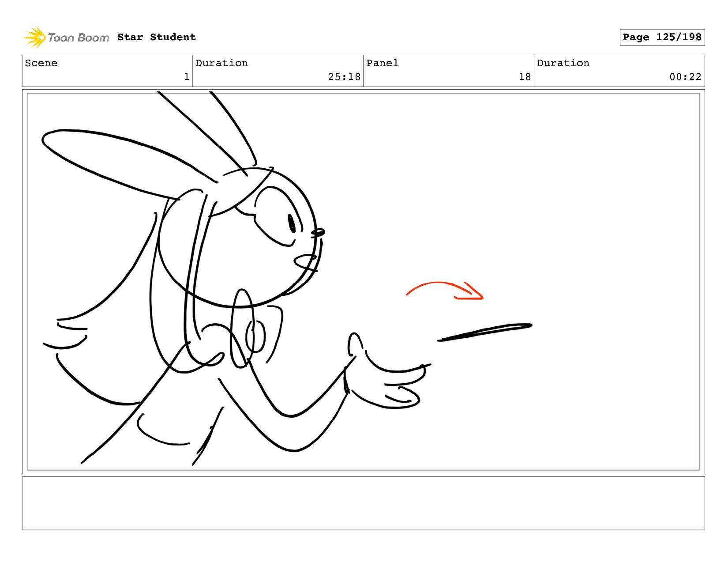Click the 'Page 125/198' box

tap(662, 37)
